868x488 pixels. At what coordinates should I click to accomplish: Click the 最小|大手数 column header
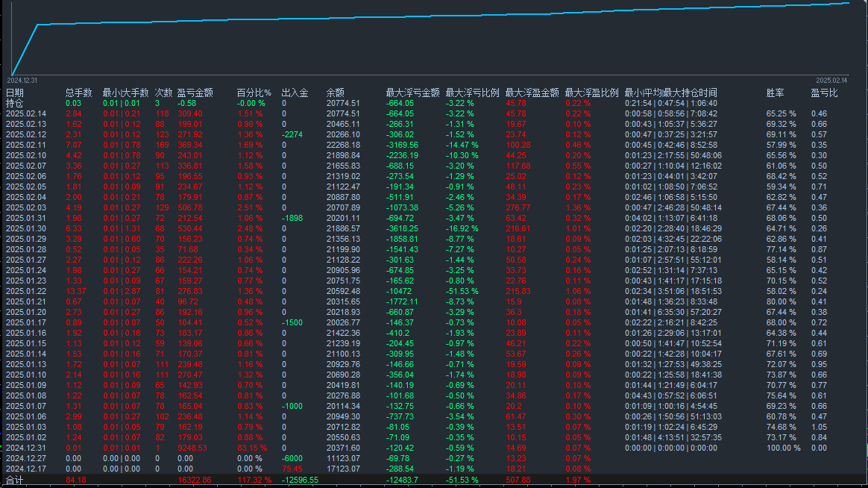[125, 93]
